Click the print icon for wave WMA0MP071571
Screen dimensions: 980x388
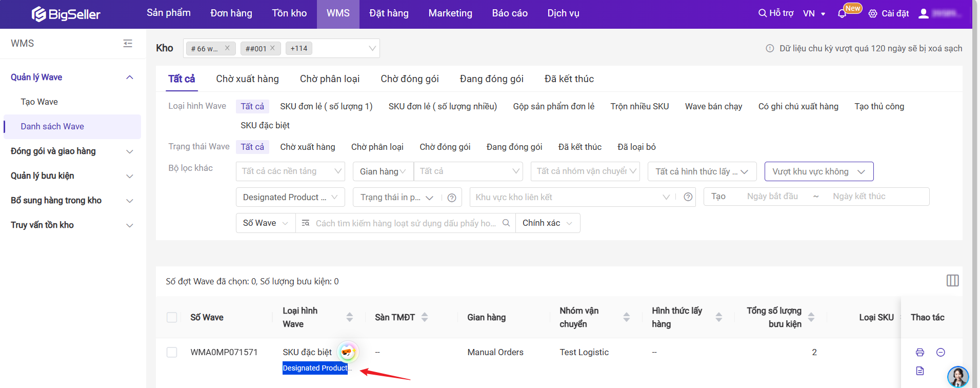click(919, 352)
